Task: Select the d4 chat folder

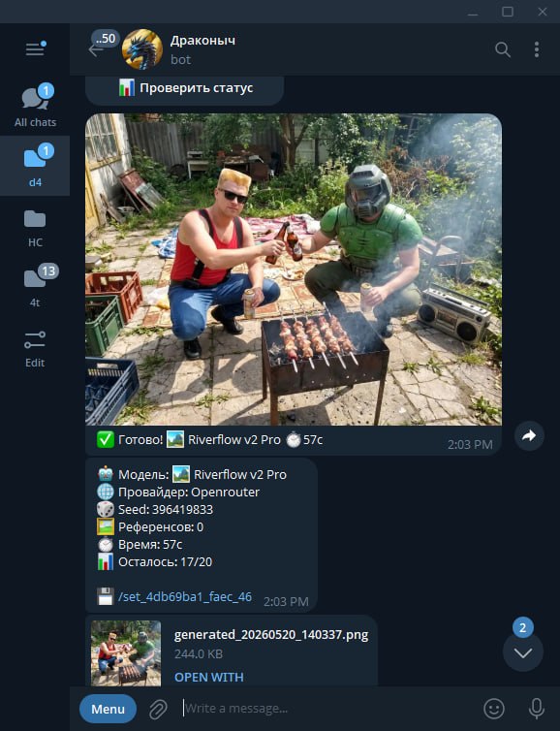Action: (35, 166)
